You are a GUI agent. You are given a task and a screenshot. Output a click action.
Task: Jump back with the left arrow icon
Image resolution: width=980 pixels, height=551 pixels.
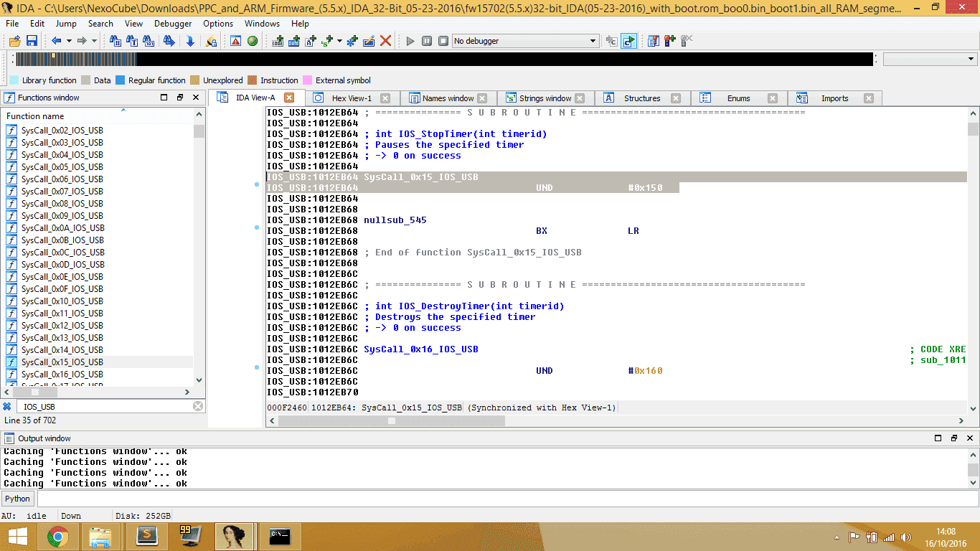[56, 41]
